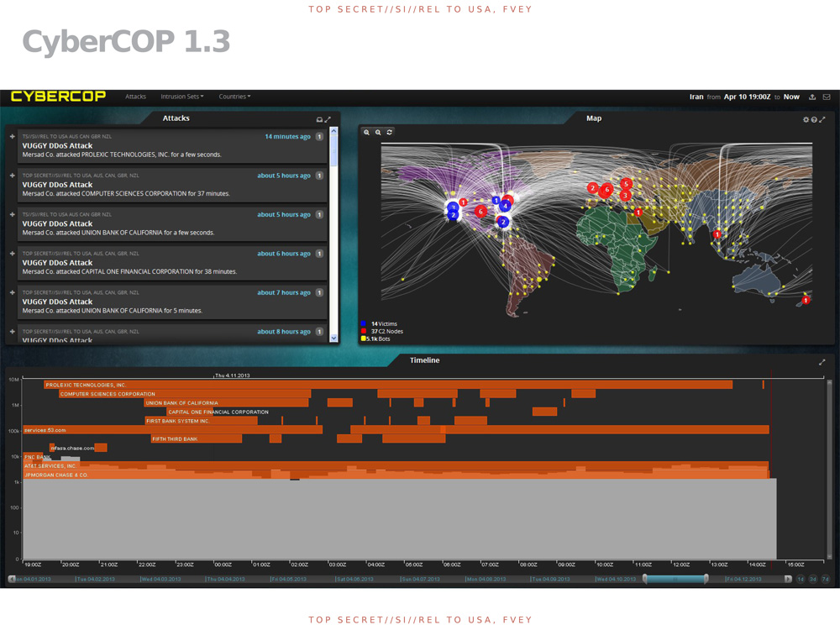This screenshot has width=840, height=630.
Task: Click red C2 cluster marker labeled 5
Action: tap(626, 184)
